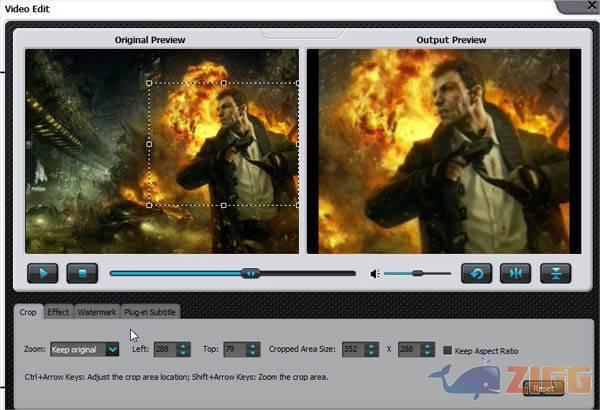Click the Reset button
Viewport: 600px width, 410px height.
click(543, 388)
